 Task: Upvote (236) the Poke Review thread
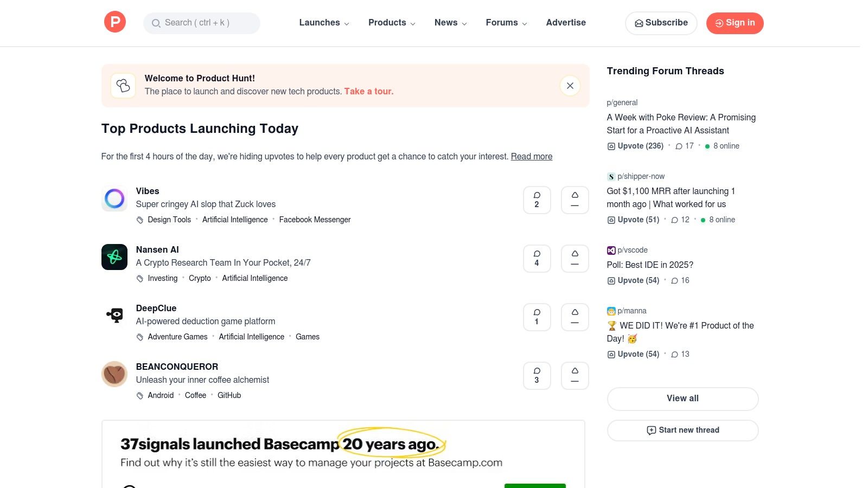coord(635,146)
